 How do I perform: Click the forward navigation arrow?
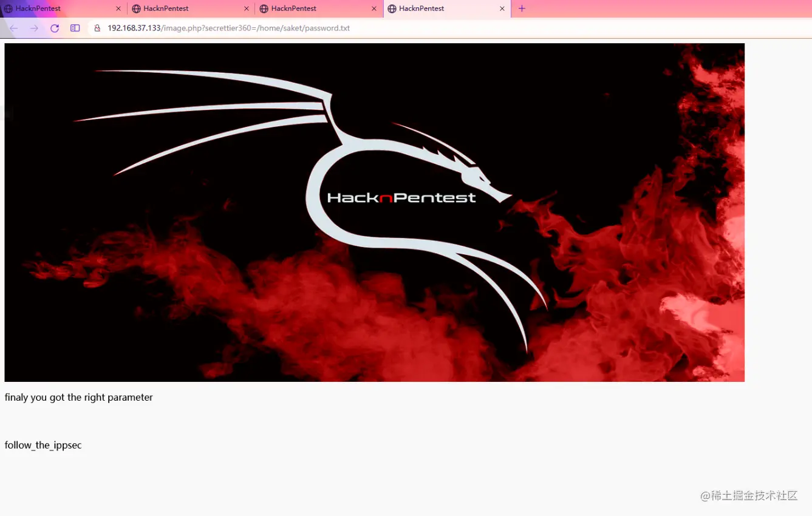coord(34,28)
